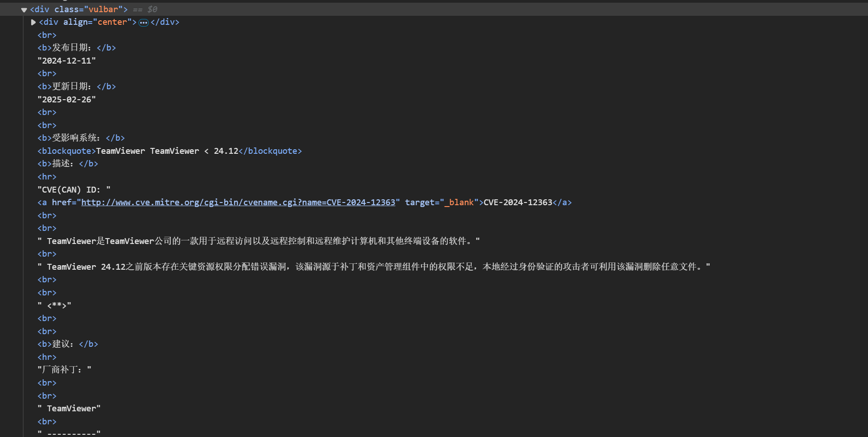Select the blockquote TeamViewer < 24.12 row

[x=170, y=151]
